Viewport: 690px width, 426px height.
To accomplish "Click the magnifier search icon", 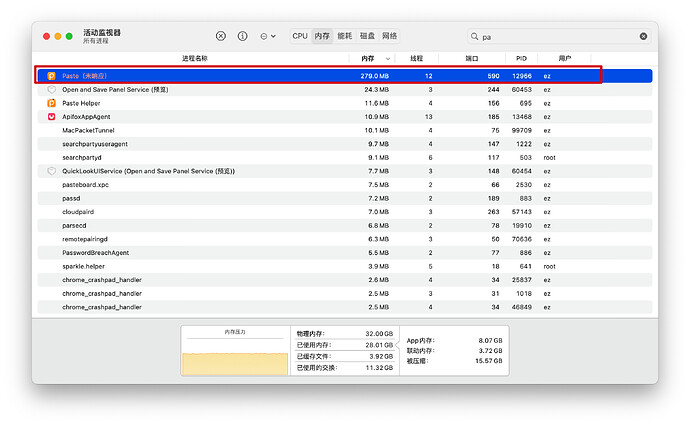I will [474, 37].
